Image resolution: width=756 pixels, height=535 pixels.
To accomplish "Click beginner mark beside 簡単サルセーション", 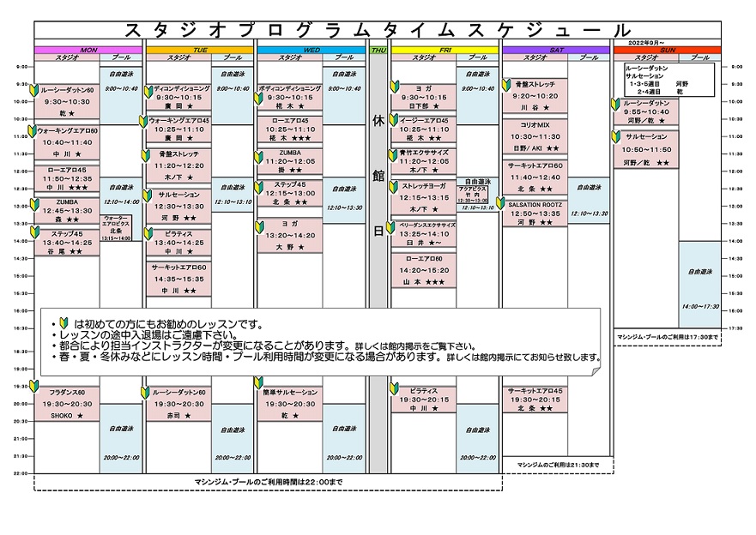I will [x=258, y=383].
